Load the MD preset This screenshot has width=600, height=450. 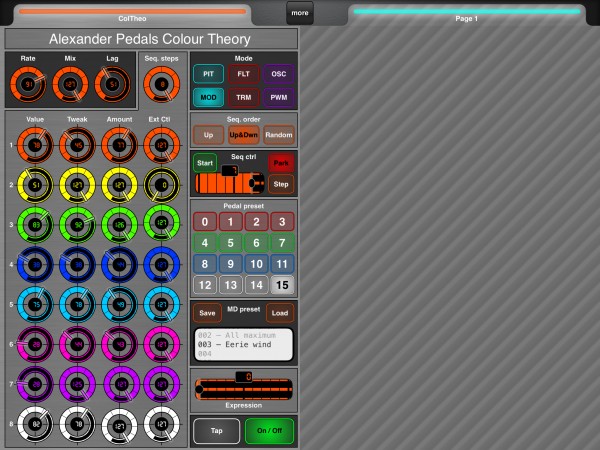coord(280,313)
